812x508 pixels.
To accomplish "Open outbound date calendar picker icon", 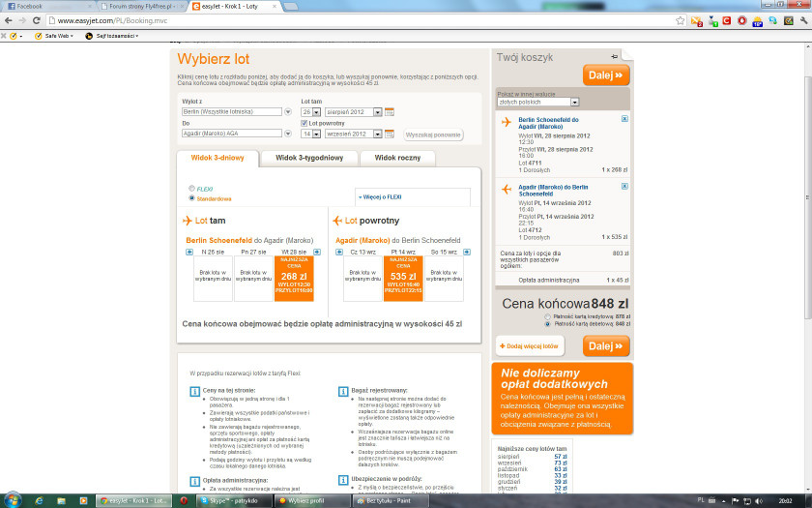I will click(x=390, y=112).
